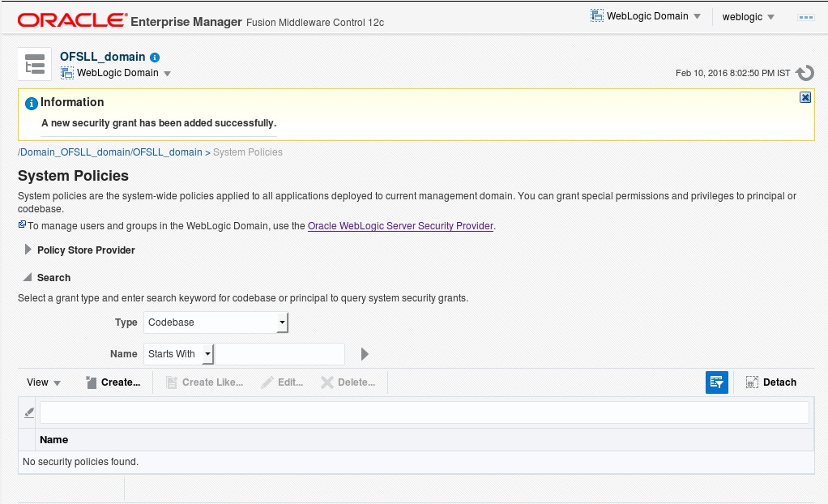Click the Name search text field
The height and width of the screenshot is (504, 828).
coord(280,354)
